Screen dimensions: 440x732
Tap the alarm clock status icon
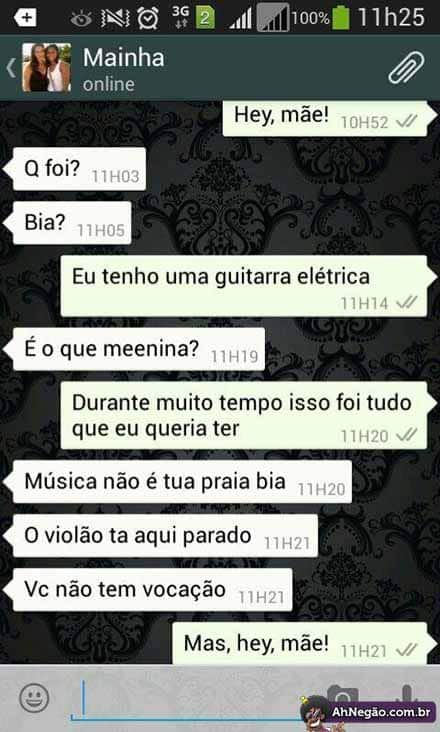tap(147, 18)
